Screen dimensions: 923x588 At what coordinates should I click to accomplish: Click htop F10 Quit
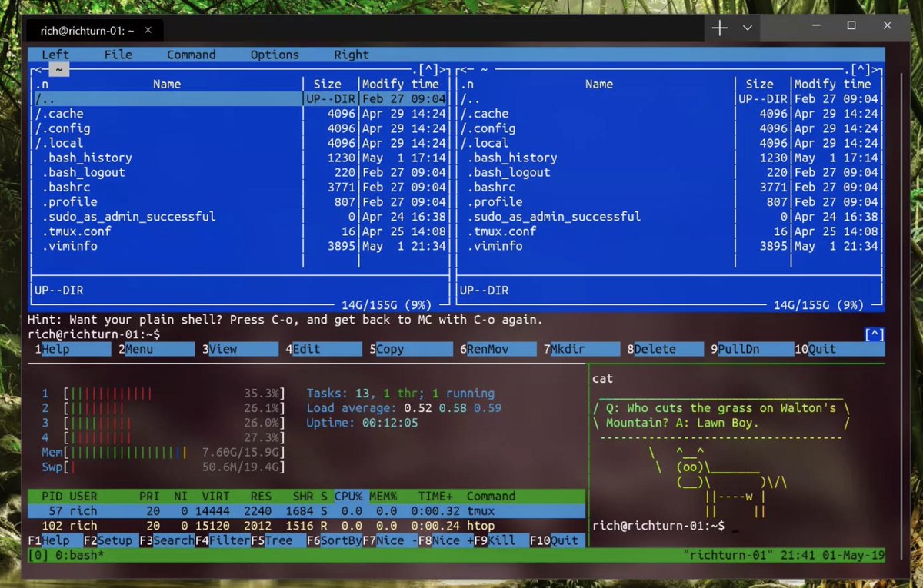(558, 540)
